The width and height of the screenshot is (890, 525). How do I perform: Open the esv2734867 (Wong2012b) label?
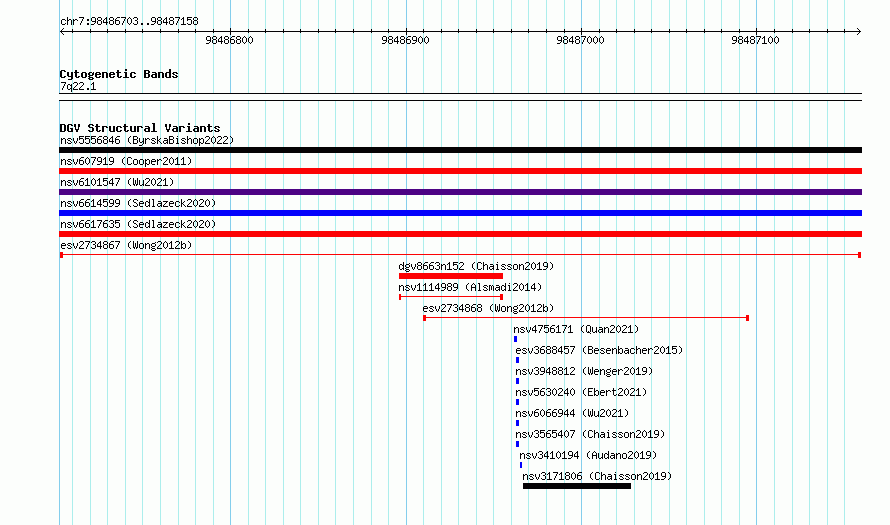coord(126,245)
